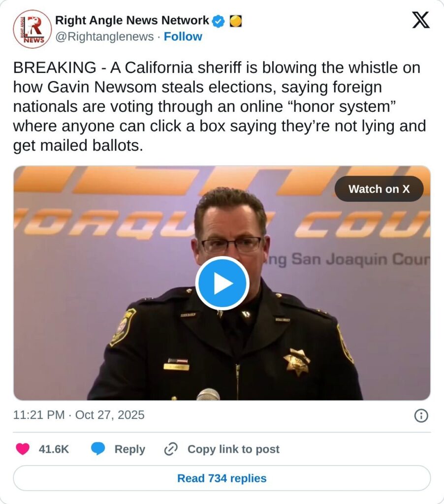The image size is (444, 504).
Task: Click the Reply text label
Action: coord(129,449)
